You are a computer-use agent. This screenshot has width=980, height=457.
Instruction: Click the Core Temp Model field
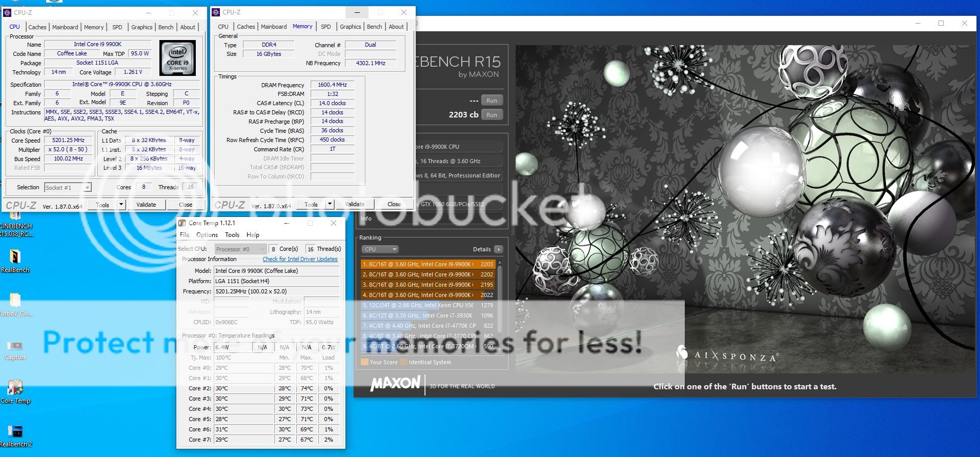coord(276,271)
